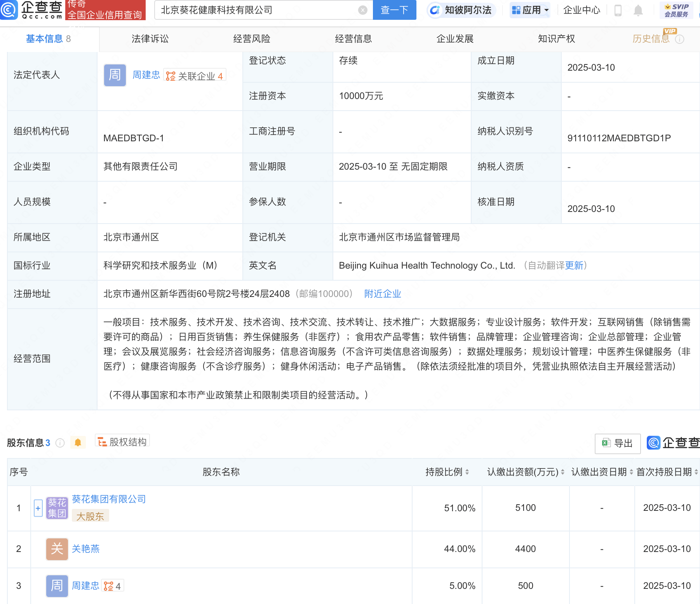Select organization code MAEDBTGD-1
700x604 pixels.
[134, 138]
